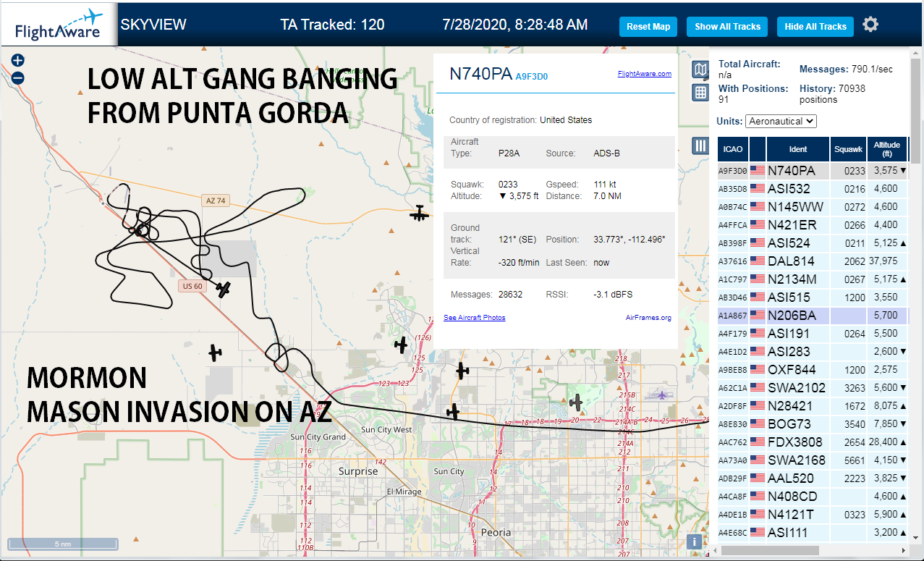Click the US 60 road shield
This screenshot has width=924, height=561.
(x=192, y=286)
